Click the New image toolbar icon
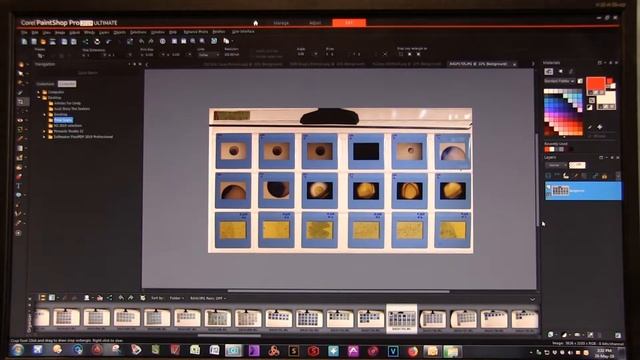Image resolution: width=640 pixels, height=360 pixels. [24, 42]
